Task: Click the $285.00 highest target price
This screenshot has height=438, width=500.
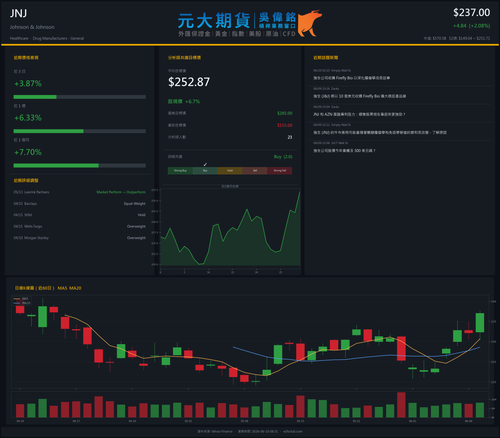Action: (x=285, y=113)
